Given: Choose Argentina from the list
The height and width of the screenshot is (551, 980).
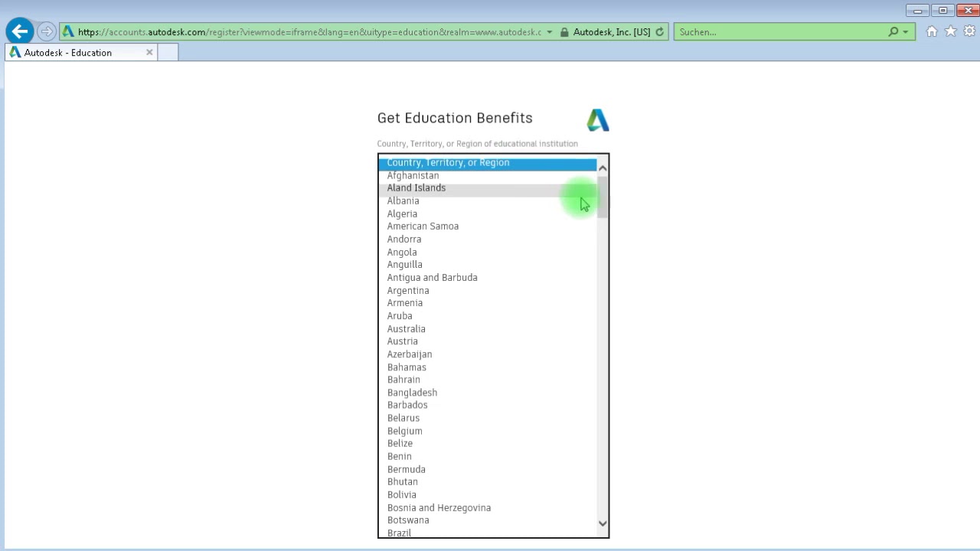Looking at the screenshot, I should 487,290.
